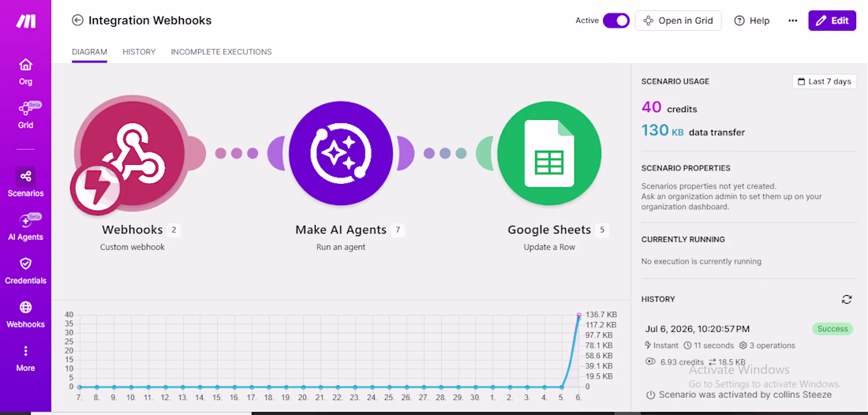This screenshot has height=415, width=868.
Task: Select the Google Sheets module
Action: click(x=549, y=153)
